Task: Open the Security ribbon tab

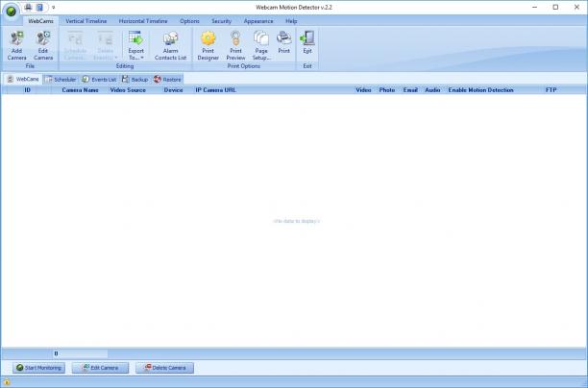Action: click(221, 21)
